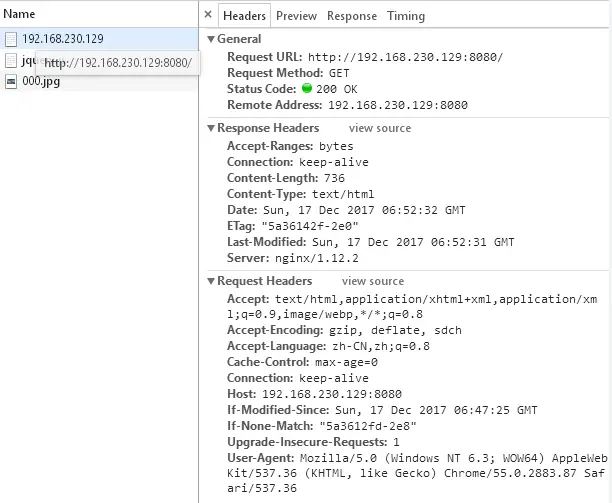The image size is (612, 503).
Task: Click the ETag header value
Action: coord(310,226)
